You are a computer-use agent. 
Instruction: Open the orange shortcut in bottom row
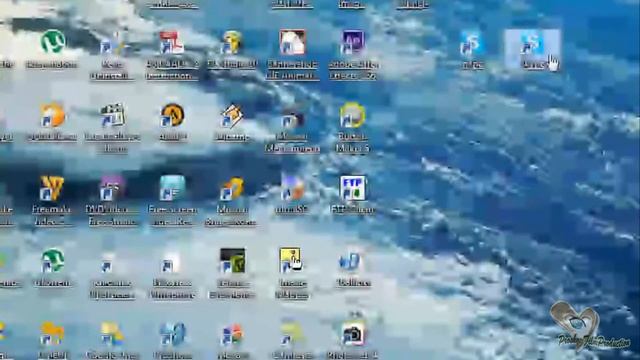click(52, 334)
